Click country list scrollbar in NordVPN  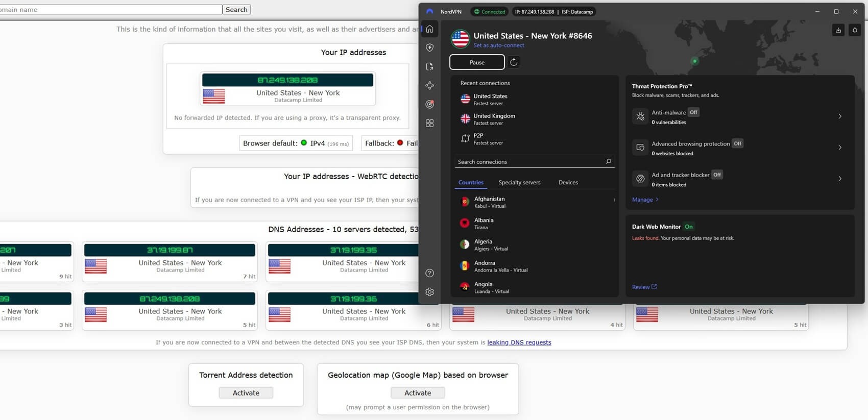[x=614, y=200]
